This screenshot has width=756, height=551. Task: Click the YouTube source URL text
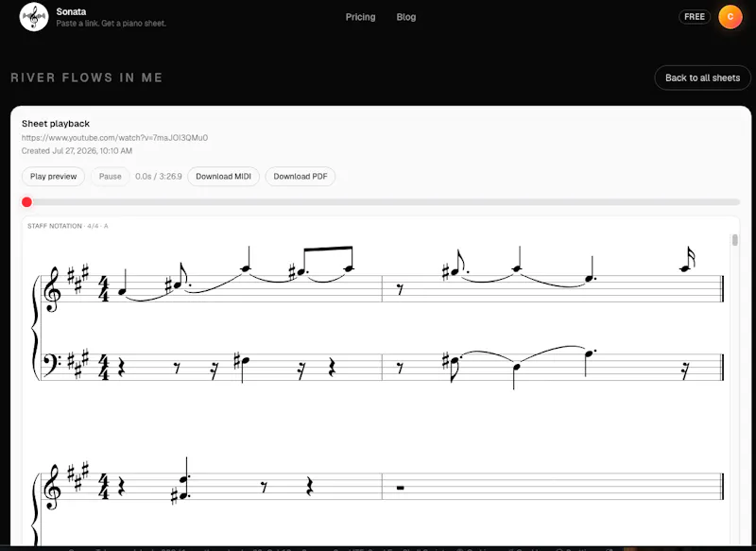pos(114,138)
